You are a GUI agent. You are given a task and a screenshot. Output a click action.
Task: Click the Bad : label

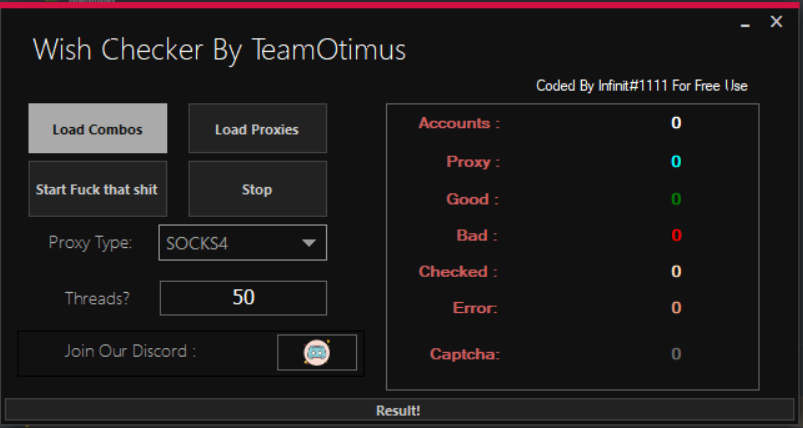click(477, 236)
